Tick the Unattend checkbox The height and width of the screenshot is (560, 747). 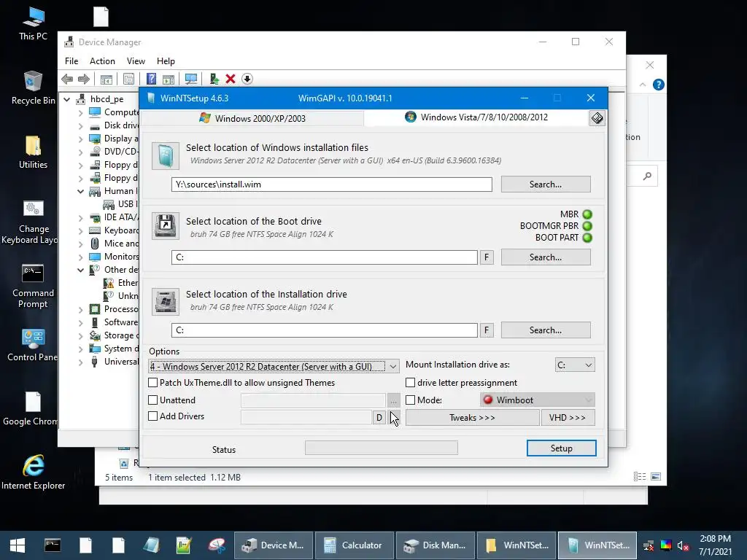click(153, 400)
